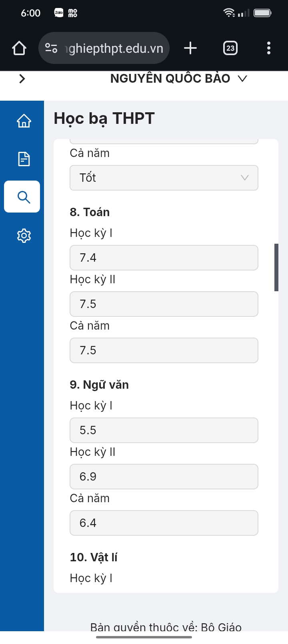Open the sidebar document icon
288x644 pixels.
[24, 159]
